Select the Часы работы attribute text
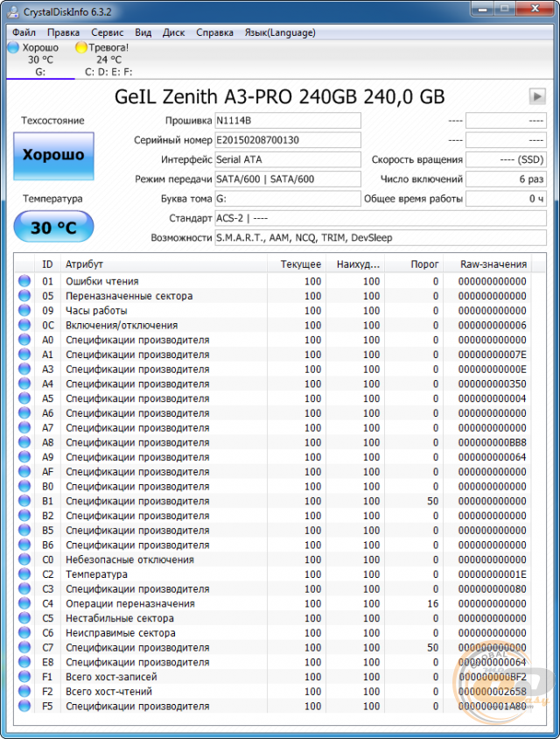560x739 pixels. [96, 311]
